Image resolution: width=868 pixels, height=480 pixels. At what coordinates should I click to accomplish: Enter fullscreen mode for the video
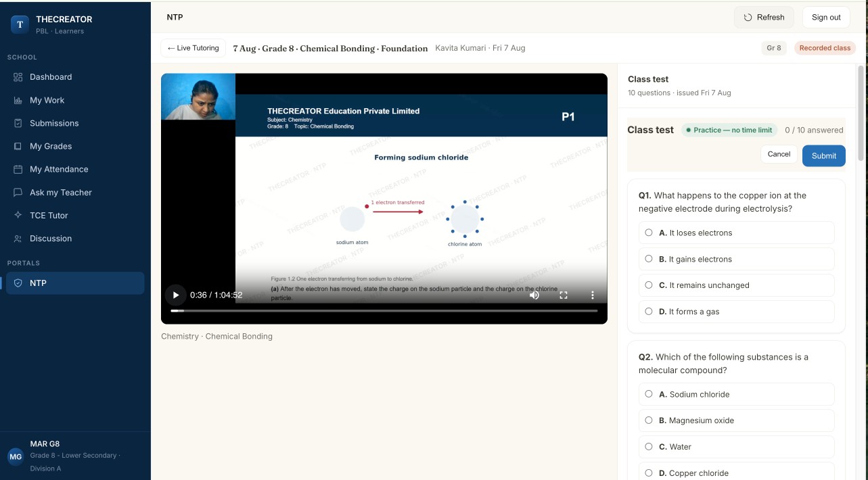coord(564,295)
